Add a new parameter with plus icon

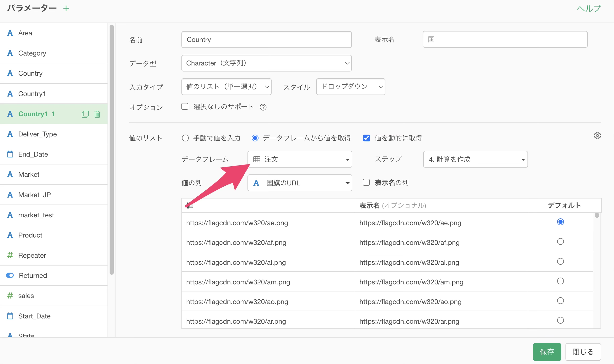tap(66, 8)
